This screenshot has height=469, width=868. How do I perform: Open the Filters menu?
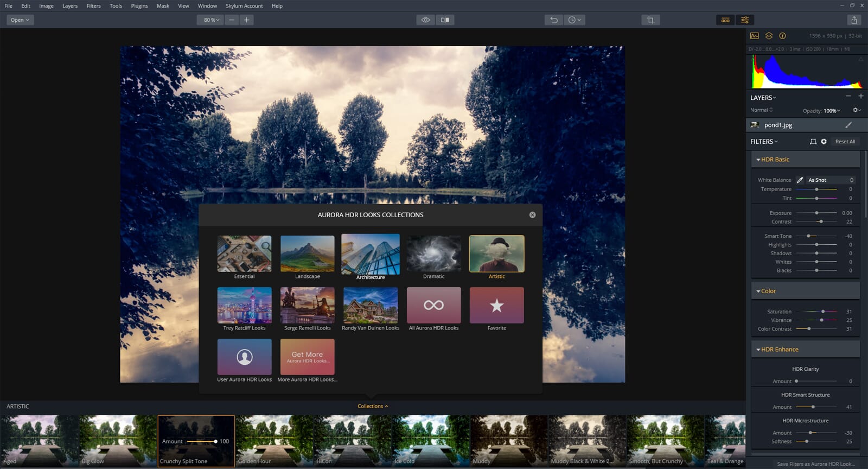coord(93,6)
